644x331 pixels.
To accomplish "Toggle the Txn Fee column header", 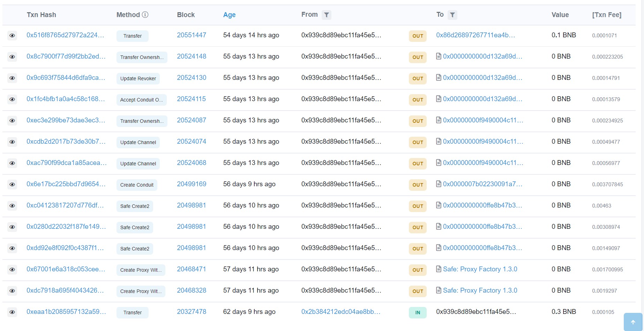I will 606,15.
